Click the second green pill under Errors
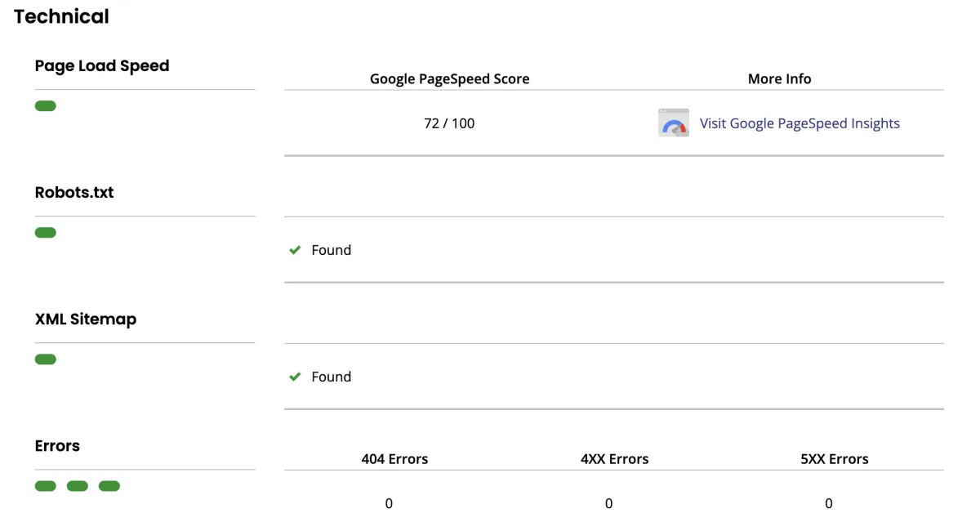Screen dimensions: 980x531 pyautogui.click(x=78, y=486)
